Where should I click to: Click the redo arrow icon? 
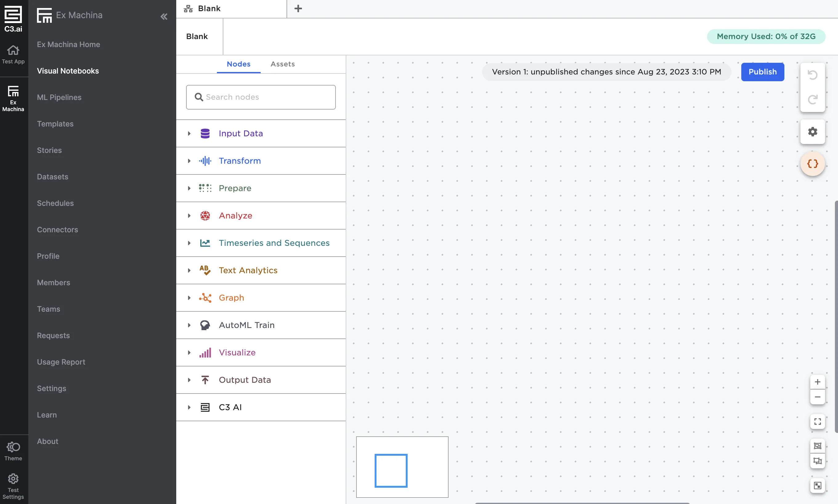[812, 99]
